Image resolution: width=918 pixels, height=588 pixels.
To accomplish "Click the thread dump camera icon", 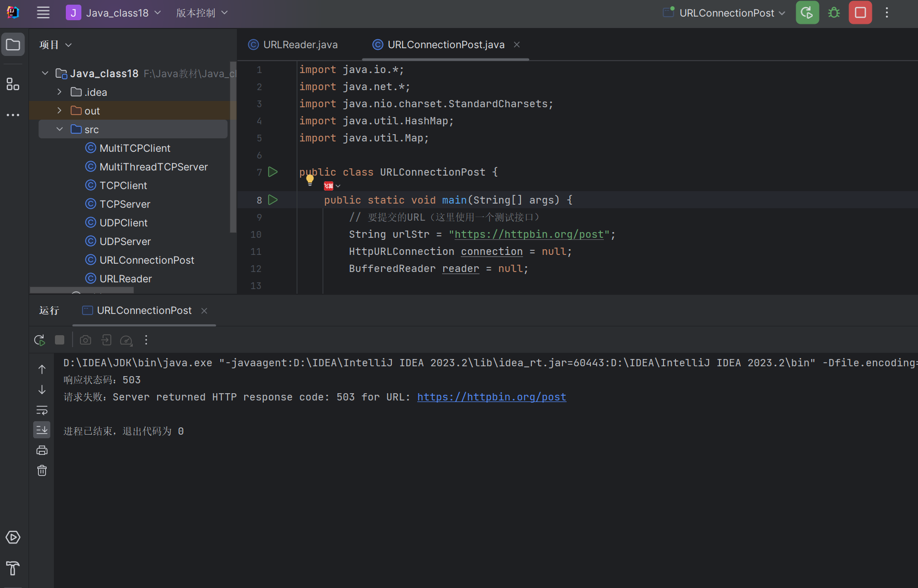I will click(86, 340).
